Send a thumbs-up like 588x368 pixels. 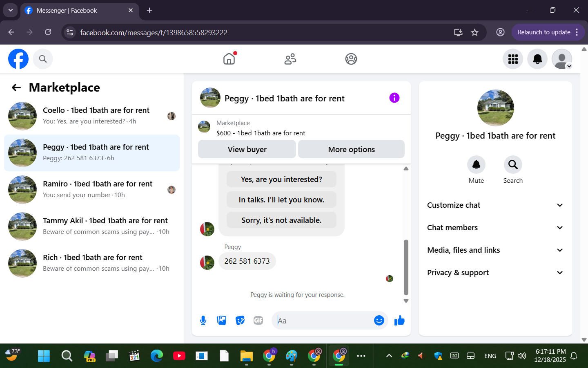pyautogui.click(x=399, y=321)
